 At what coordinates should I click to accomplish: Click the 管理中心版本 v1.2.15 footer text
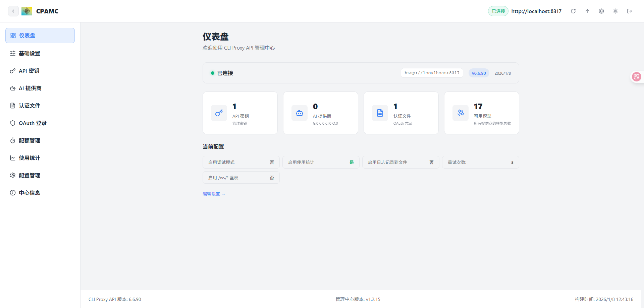[358, 299]
